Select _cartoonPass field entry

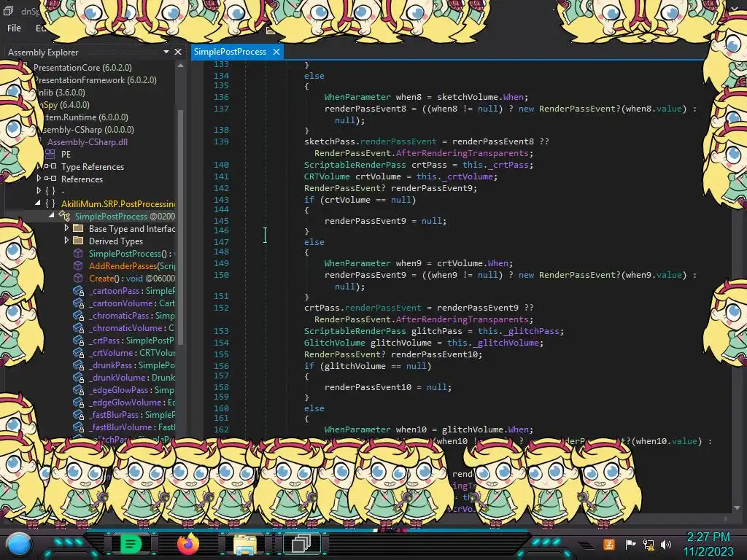132,291
